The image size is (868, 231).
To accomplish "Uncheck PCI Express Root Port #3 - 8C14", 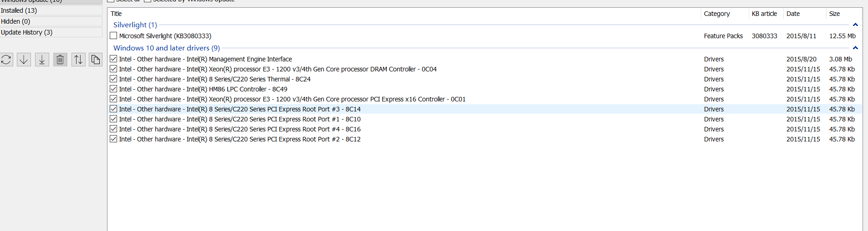I will coord(113,109).
